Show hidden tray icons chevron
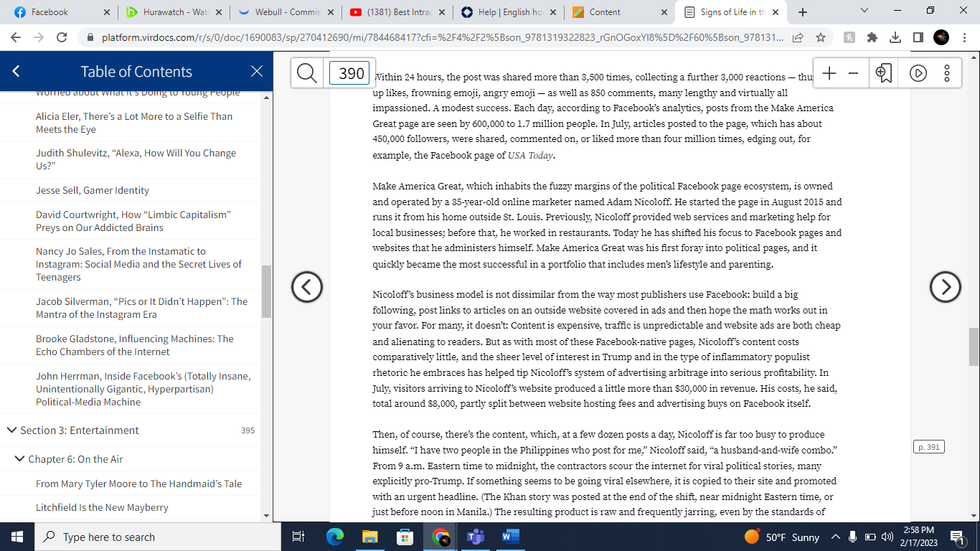 (835, 537)
